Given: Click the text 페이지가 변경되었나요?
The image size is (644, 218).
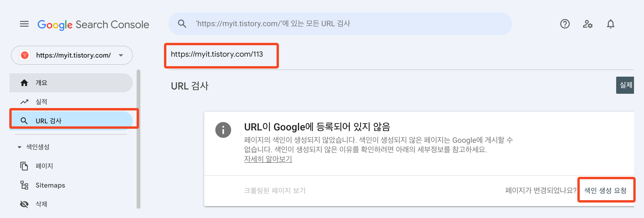Looking at the screenshot, I should [x=541, y=190].
